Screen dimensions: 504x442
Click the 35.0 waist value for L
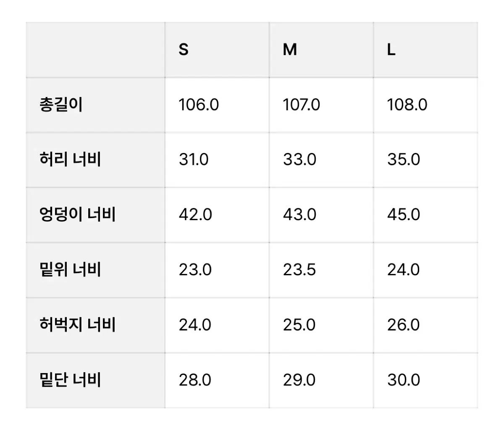tap(403, 160)
